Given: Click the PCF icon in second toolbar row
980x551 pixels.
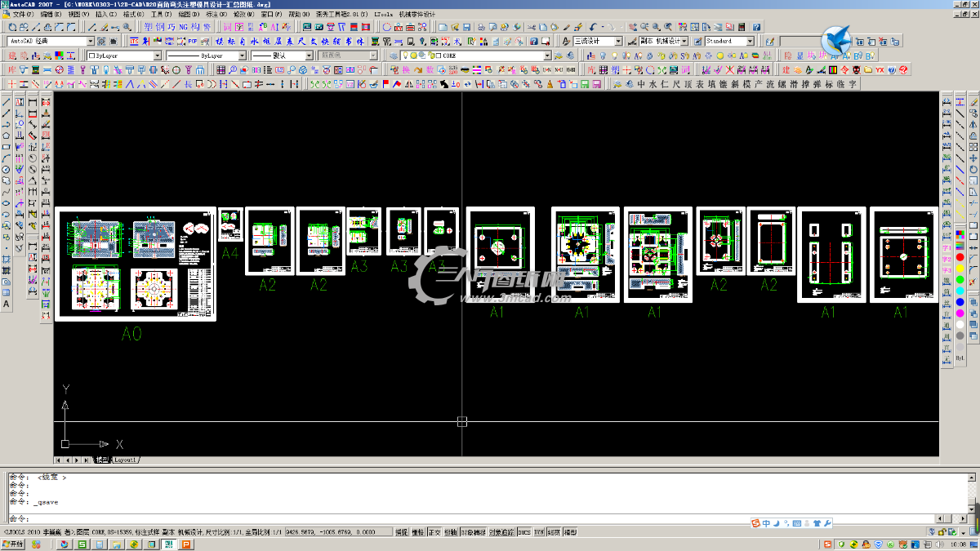Looking at the screenshot, I should [192, 41].
